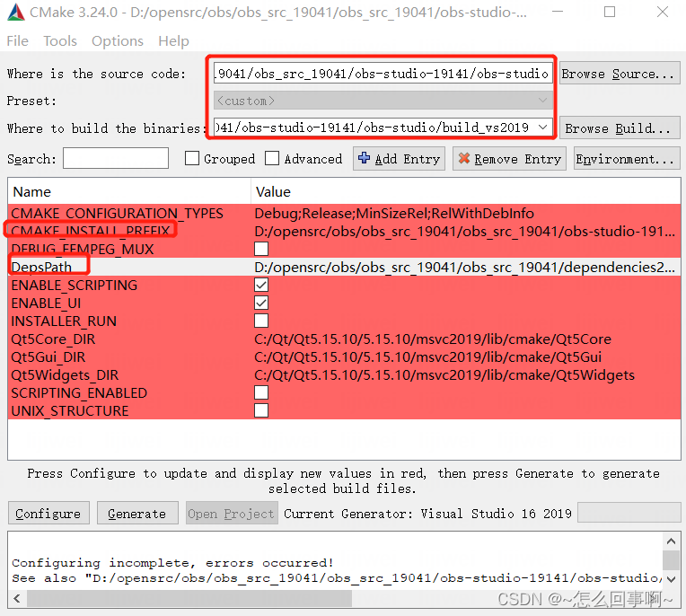This screenshot has width=686, height=616.
Task: Click the Generate button
Action: (x=137, y=514)
